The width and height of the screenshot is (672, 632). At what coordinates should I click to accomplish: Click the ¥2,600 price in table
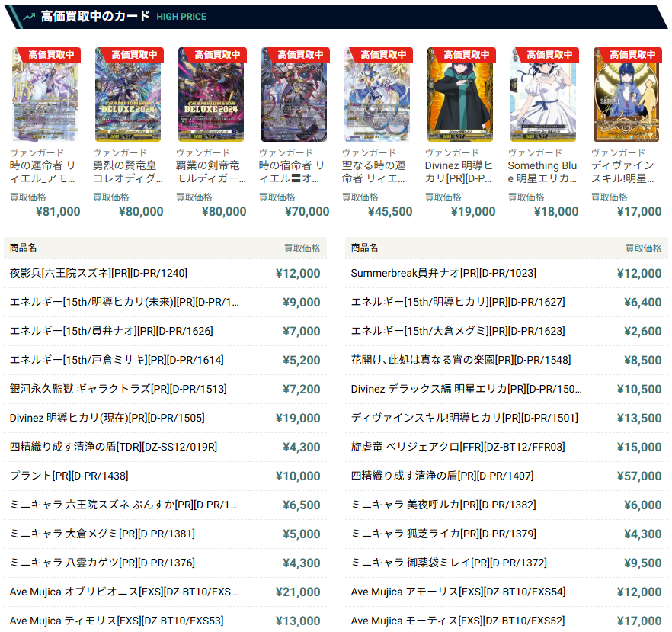[x=643, y=331]
